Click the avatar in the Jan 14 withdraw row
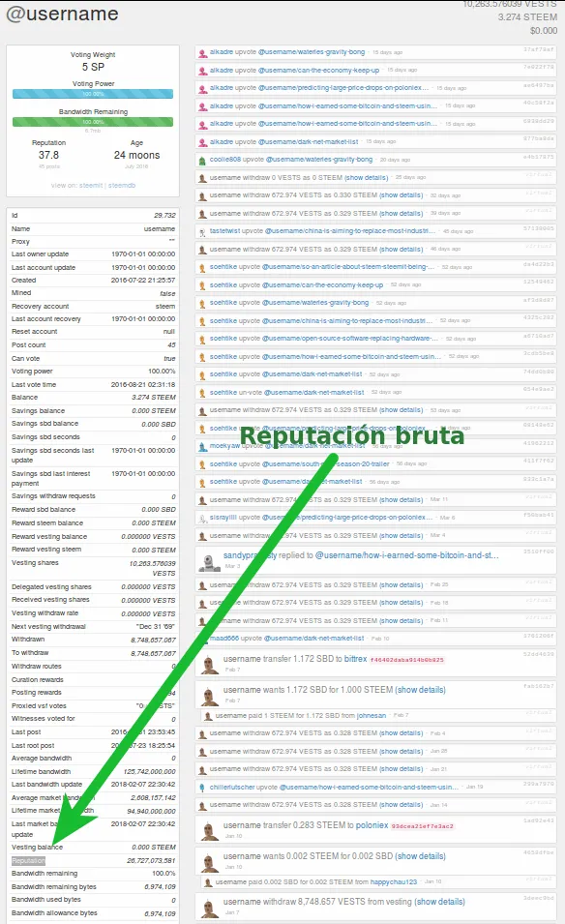565x924 pixels. 202,806
